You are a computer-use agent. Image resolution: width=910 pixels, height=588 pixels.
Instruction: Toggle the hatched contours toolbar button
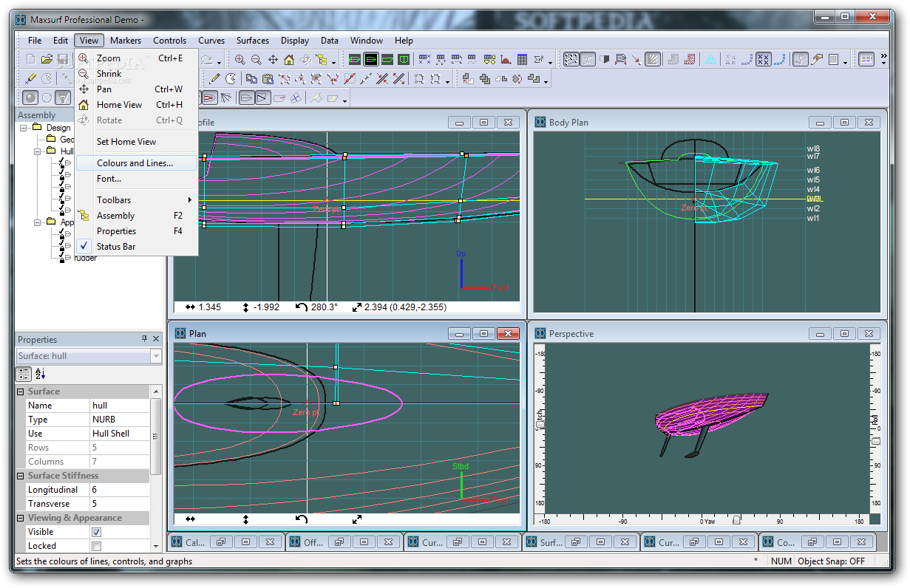tap(653, 60)
